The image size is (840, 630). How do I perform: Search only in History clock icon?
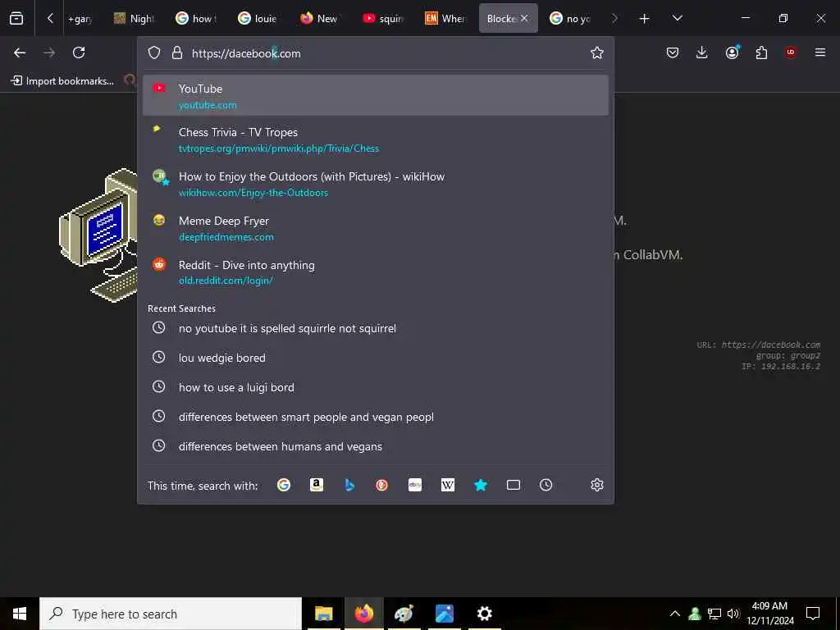546,485
